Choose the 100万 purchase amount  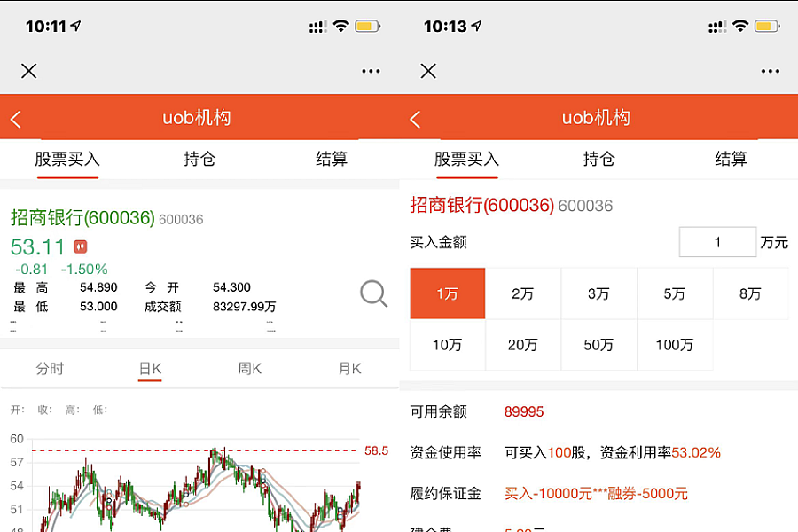coord(675,345)
